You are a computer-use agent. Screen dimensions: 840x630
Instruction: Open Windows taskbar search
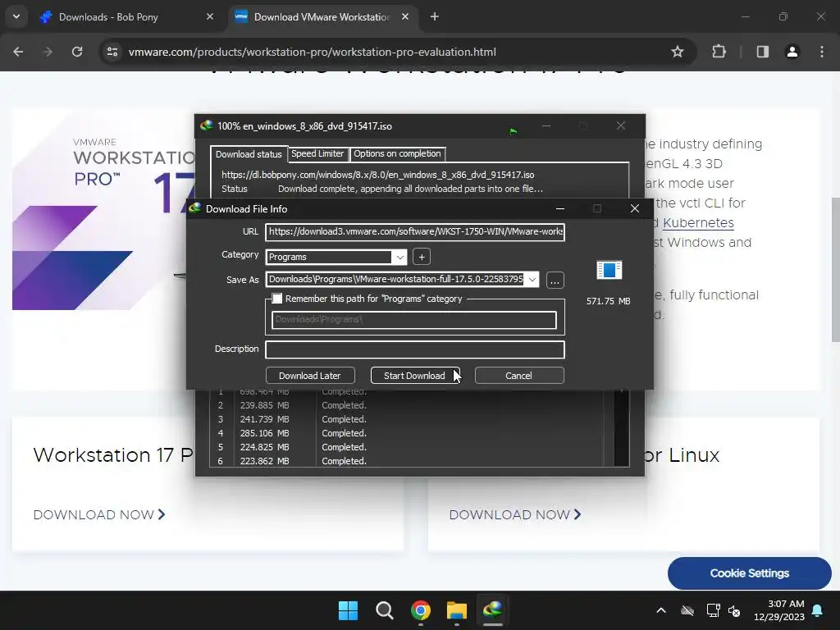pos(385,610)
